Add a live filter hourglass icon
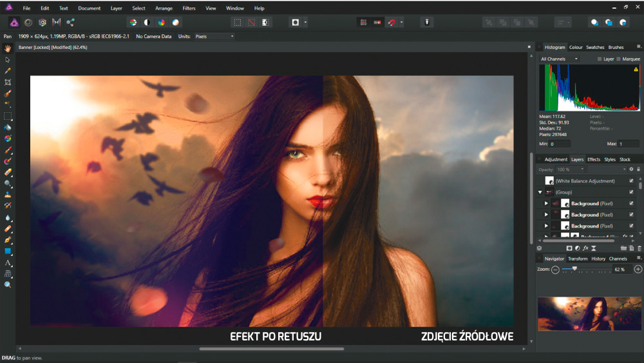 594,248
